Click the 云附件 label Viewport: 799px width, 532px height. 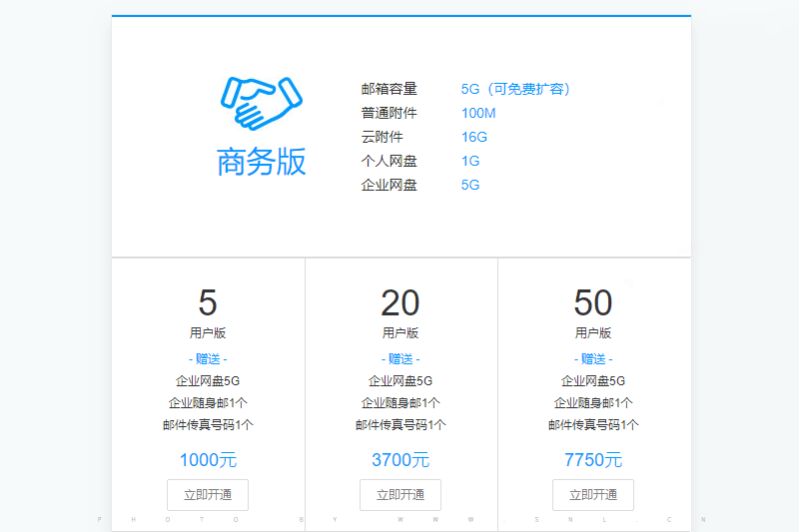point(382,137)
